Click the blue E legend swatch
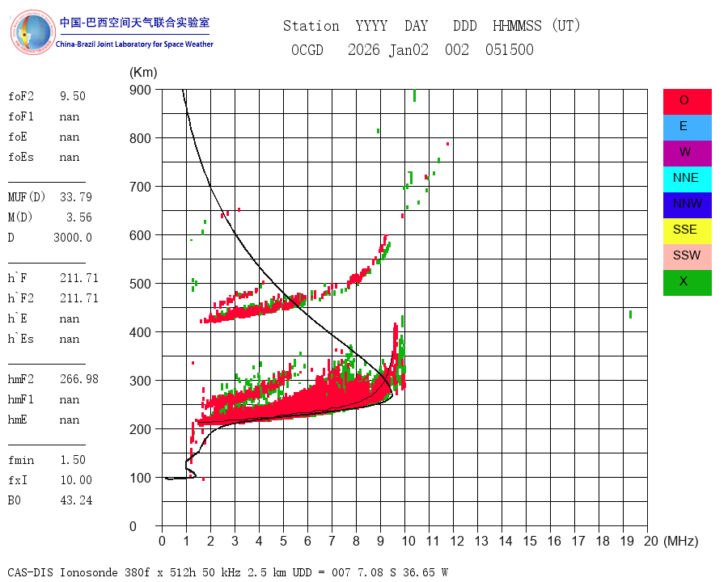Screen dimensions: 728x582 687,128
